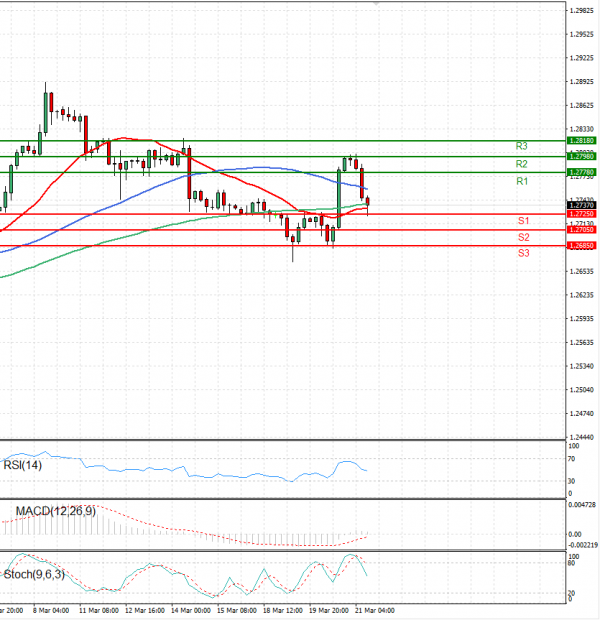Viewport: 600px width, 620px height.
Task: Click the 14 Mar 00:00 time label
Action: pyautogui.click(x=191, y=611)
